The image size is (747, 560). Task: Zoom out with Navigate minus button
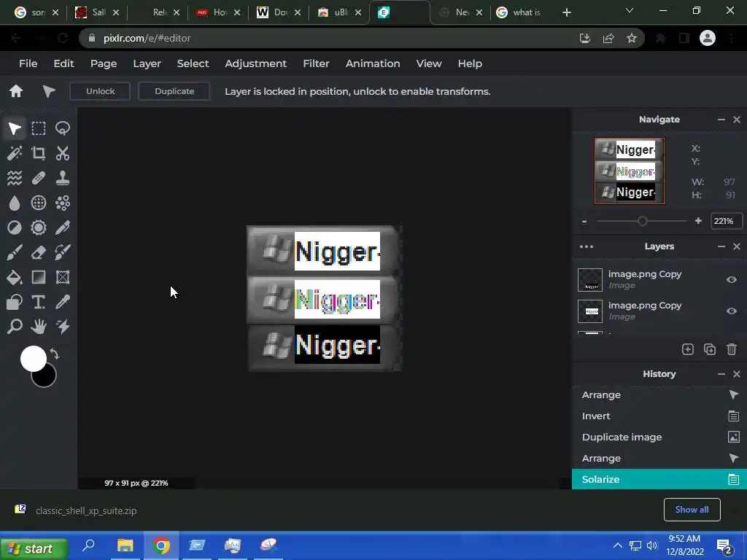pos(584,221)
